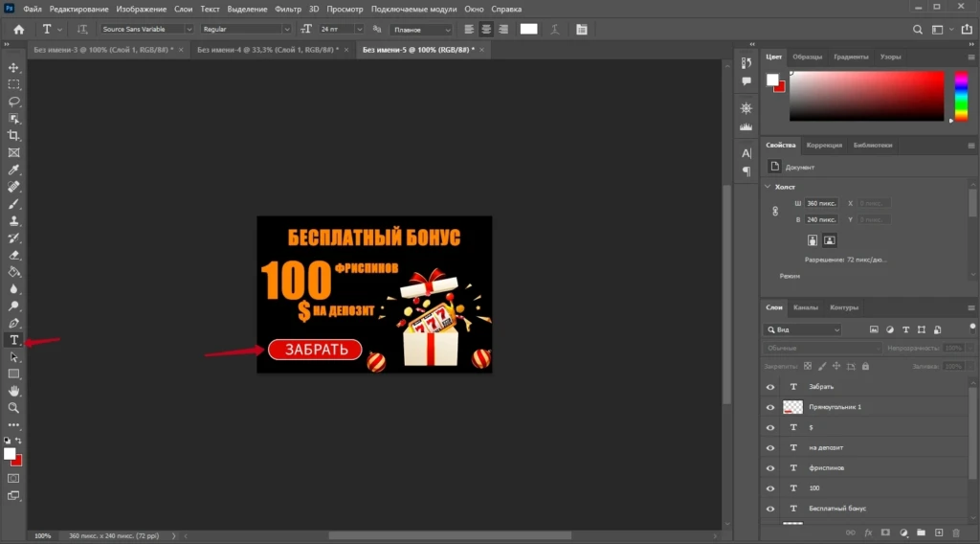Select the Eyedropper tool
Screen dimensions: 980x544
click(x=13, y=170)
